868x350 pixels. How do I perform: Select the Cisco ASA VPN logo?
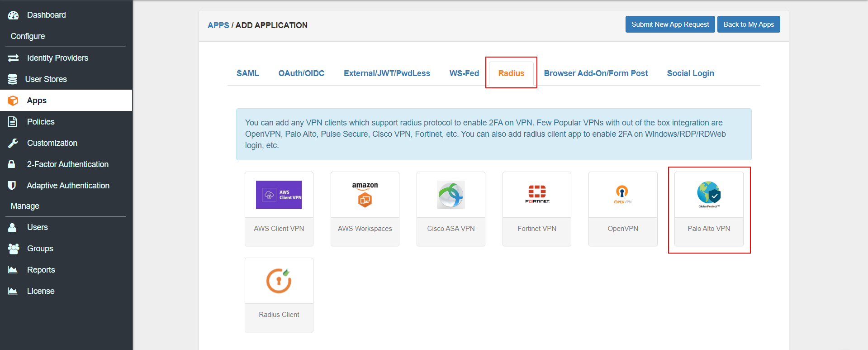point(451,195)
